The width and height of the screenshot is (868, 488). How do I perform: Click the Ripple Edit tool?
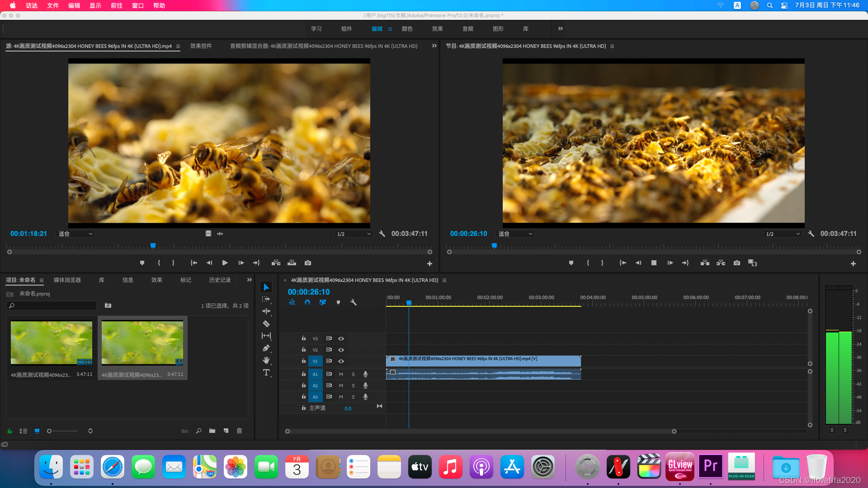266,311
